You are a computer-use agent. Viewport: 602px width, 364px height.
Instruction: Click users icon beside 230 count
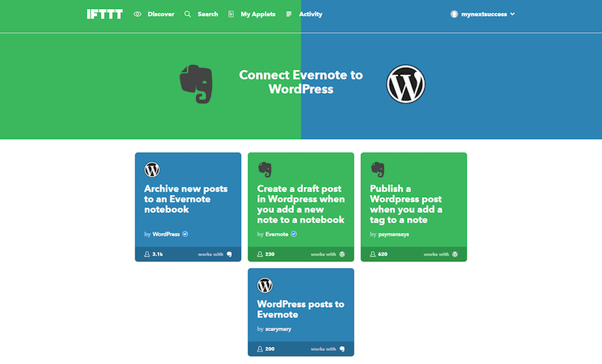point(260,255)
